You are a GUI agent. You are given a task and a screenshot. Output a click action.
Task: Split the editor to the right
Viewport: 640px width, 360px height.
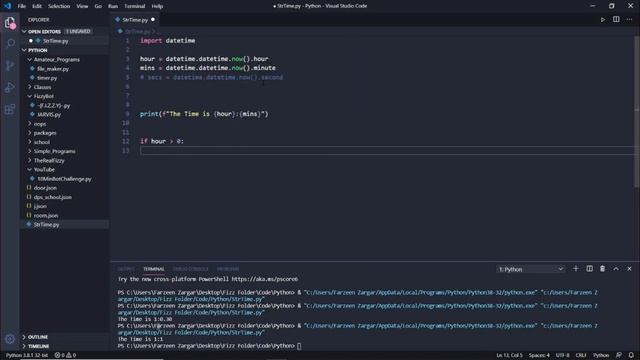616,20
